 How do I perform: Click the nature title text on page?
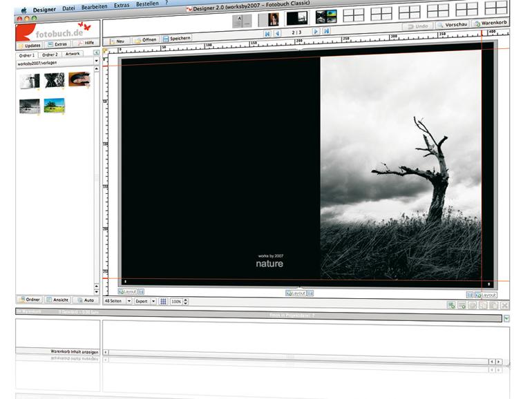[269, 264]
